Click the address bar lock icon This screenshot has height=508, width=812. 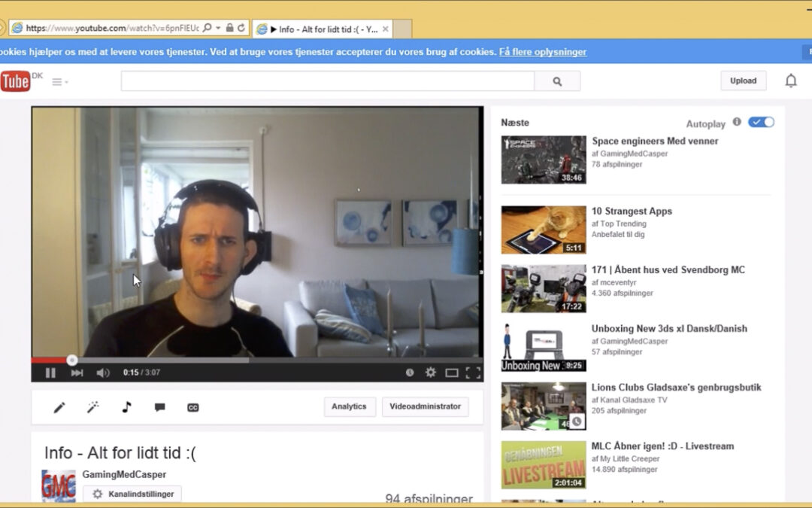[x=229, y=28]
